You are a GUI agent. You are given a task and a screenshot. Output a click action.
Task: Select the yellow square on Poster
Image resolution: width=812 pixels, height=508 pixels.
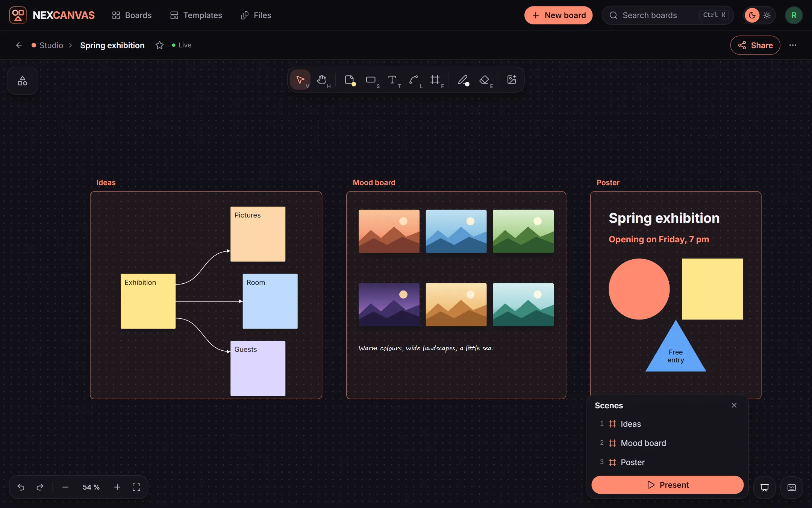pyautogui.click(x=712, y=289)
